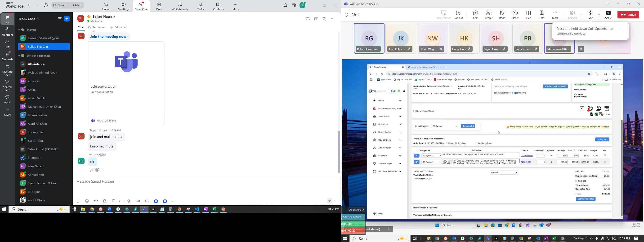This screenshot has height=242, width=644.
Task: Add a reaction to the 'ok' message
Action: [97, 170]
